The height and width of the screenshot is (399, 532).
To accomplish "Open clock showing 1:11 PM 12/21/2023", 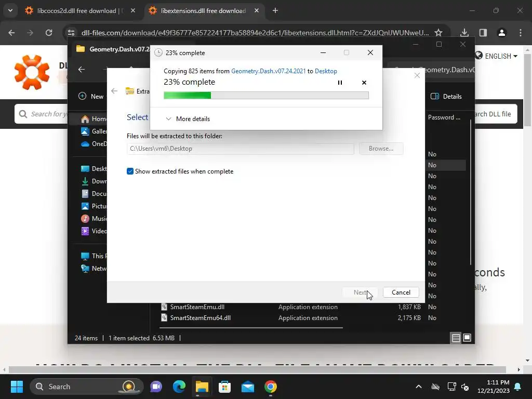I will pos(494,387).
